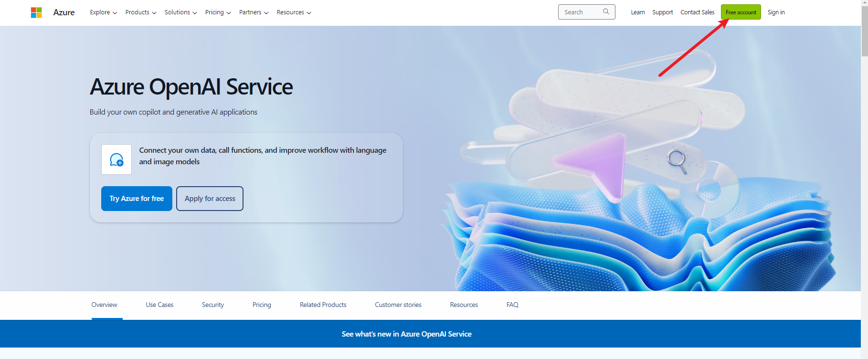Open the Security tab
This screenshot has width=868, height=359.
click(x=213, y=305)
